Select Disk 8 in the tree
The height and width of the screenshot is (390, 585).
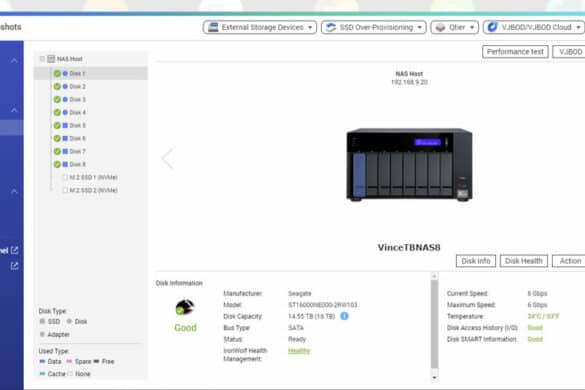pyautogui.click(x=77, y=164)
